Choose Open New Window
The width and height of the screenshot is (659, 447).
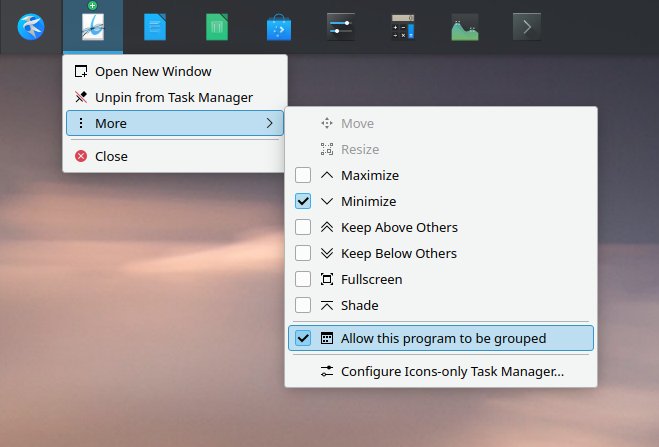click(x=175, y=71)
